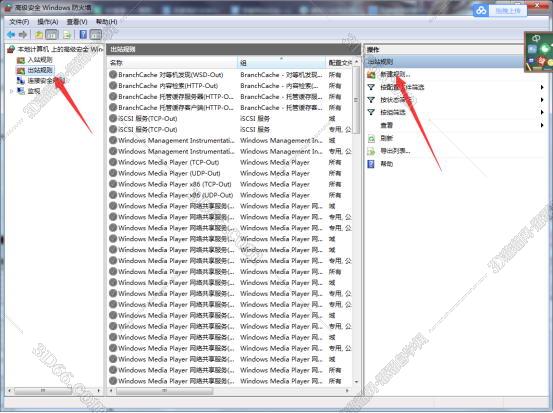
Task: Open the 文件(F) menu
Action: (19, 22)
